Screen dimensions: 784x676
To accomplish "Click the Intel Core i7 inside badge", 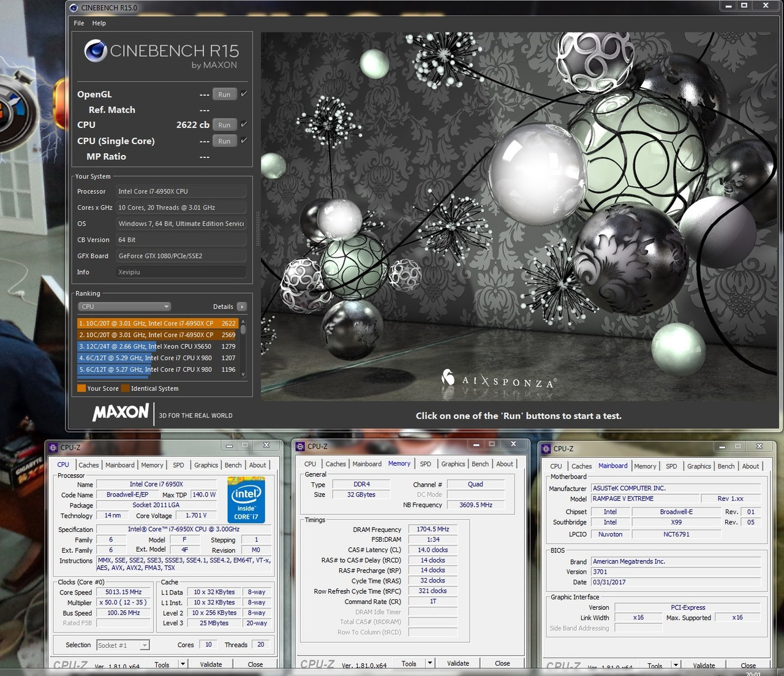I will point(246,500).
